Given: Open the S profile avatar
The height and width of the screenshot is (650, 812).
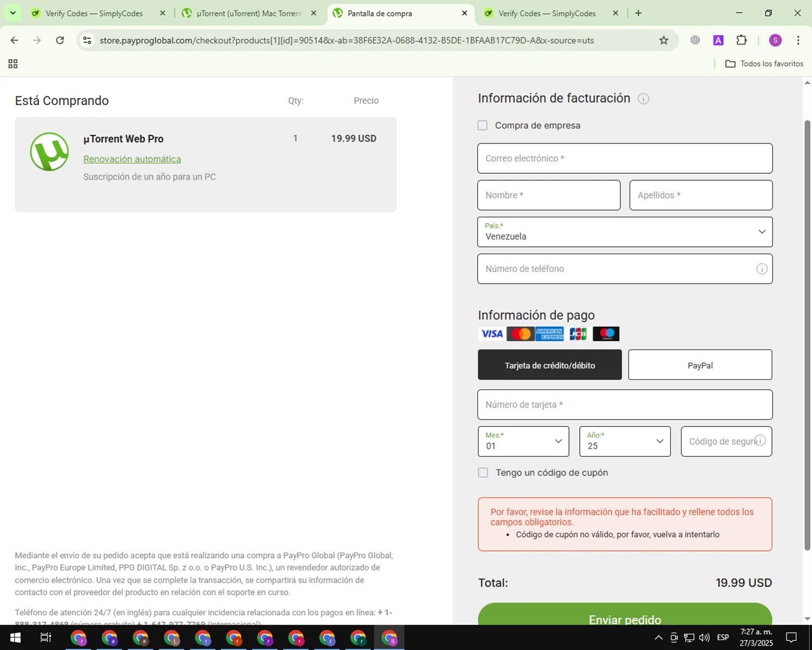Looking at the screenshot, I should click(x=775, y=40).
